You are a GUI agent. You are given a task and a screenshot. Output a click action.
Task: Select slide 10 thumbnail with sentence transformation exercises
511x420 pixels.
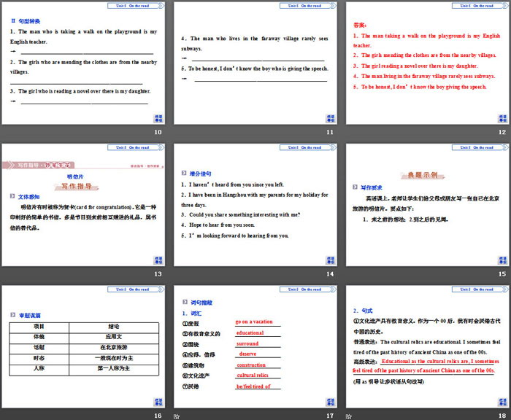tap(83, 63)
